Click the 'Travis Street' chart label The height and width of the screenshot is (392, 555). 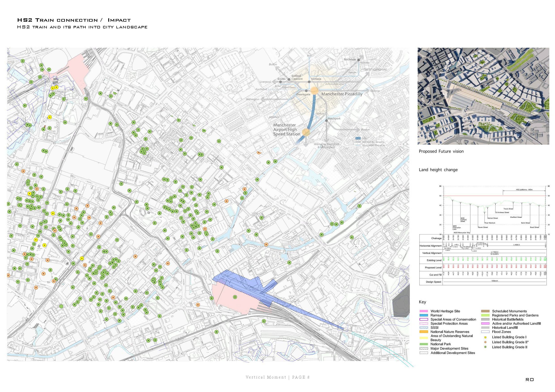pos(508,209)
